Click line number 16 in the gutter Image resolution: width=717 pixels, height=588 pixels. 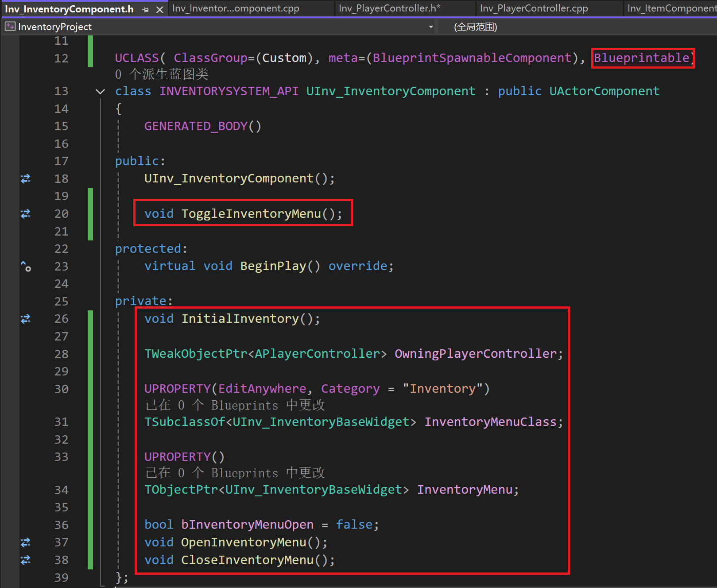click(62, 144)
